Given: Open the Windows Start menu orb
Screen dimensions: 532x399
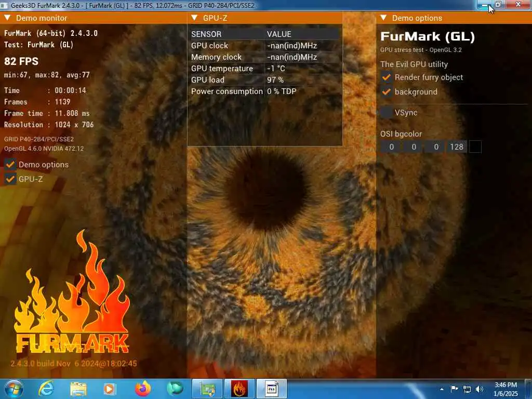Looking at the screenshot, I should [x=14, y=389].
